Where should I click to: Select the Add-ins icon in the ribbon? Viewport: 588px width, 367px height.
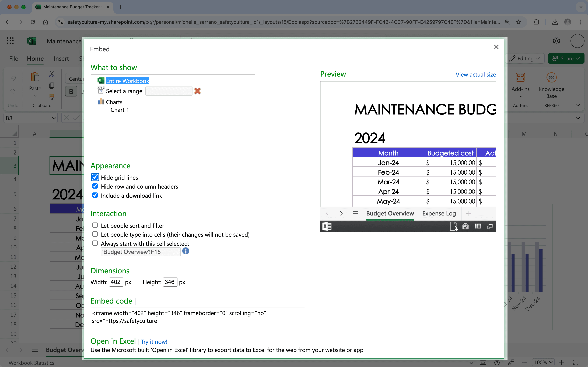(x=520, y=77)
